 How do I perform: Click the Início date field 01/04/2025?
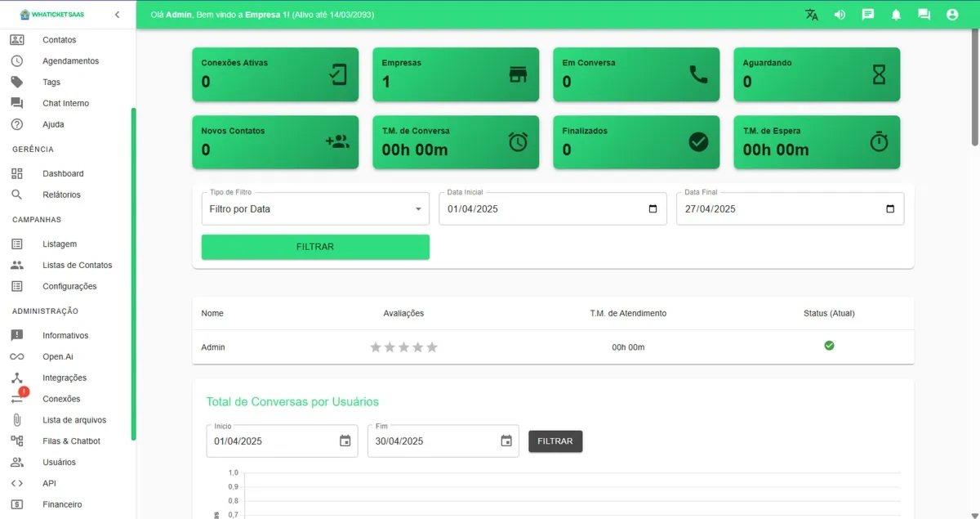282,441
